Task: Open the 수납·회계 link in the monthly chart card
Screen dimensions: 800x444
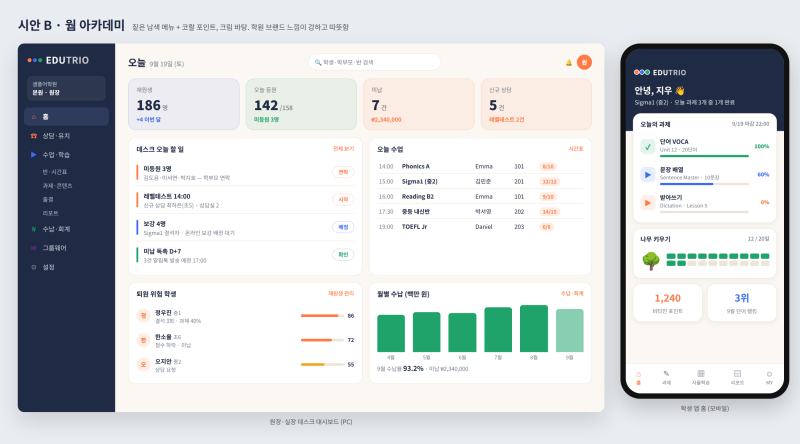Action: tap(572, 293)
